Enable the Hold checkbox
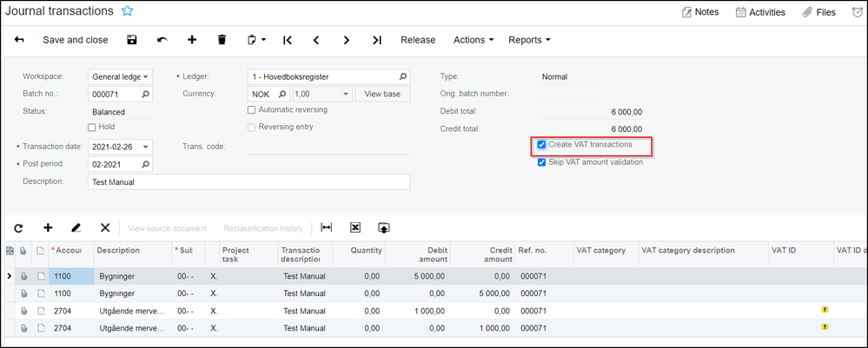 (x=93, y=128)
